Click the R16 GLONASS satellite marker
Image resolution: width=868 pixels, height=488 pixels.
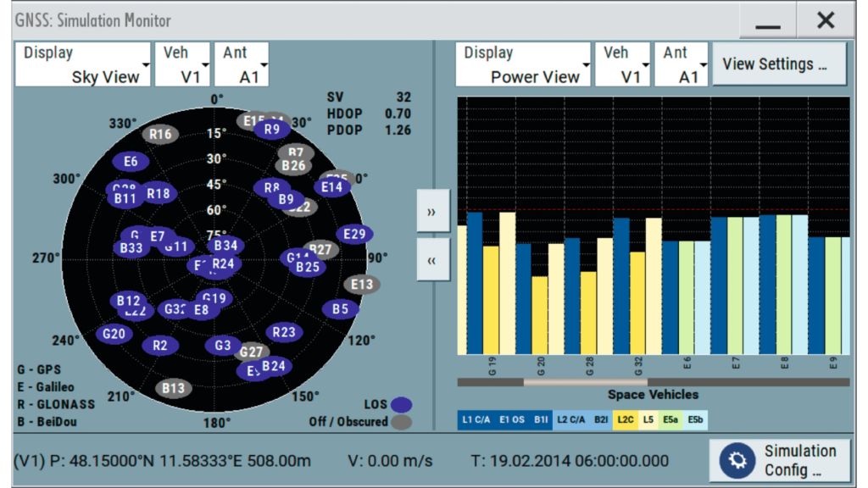(159, 134)
